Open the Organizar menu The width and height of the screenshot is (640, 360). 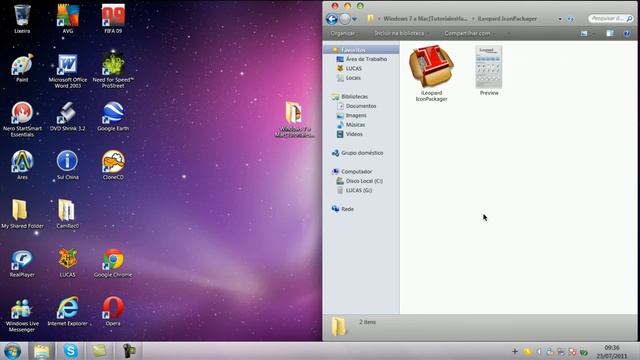coord(344,33)
